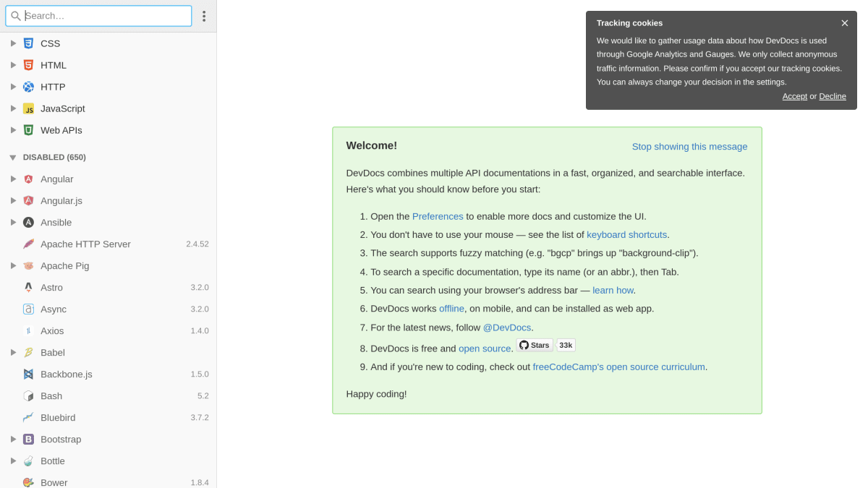Open the Preferences link
The height and width of the screenshot is (488, 868).
pos(438,216)
